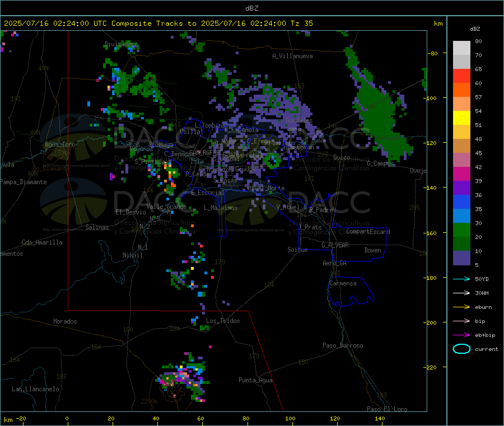504x426 pixels.
Task: Click the blue Carmensa district polygon outline
Action: click(x=351, y=292)
